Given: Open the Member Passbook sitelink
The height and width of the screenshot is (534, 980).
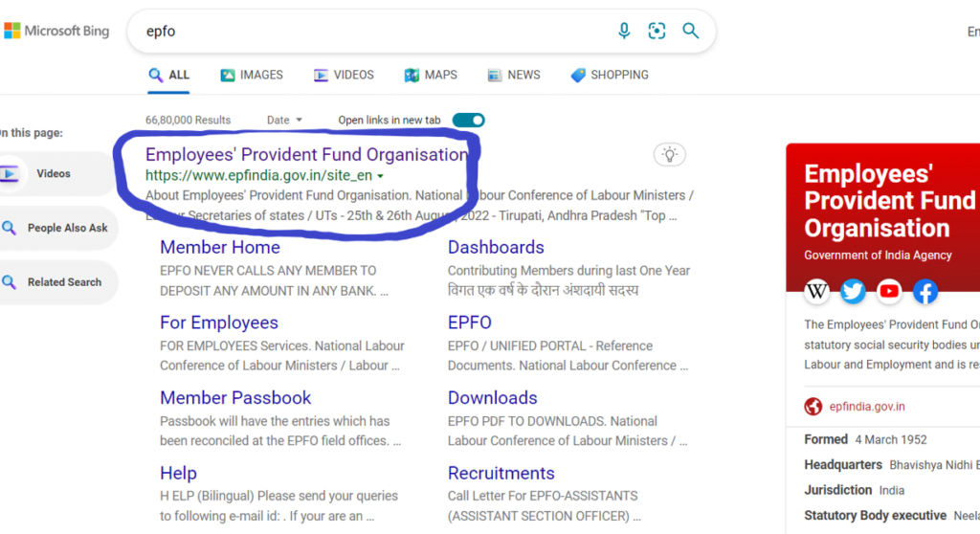Looking at the screenshot, I should 235,398.
